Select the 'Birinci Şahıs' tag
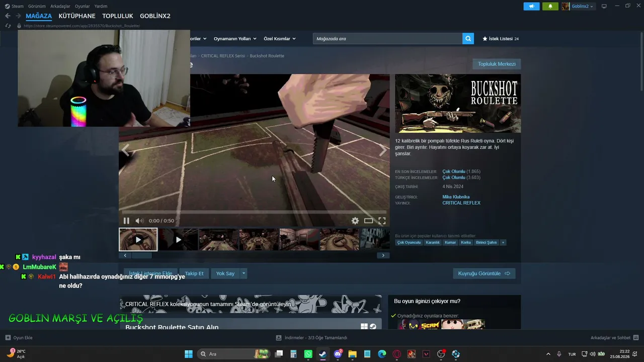Viewport: 644px width, 362px height. click(x=486, y=242)
